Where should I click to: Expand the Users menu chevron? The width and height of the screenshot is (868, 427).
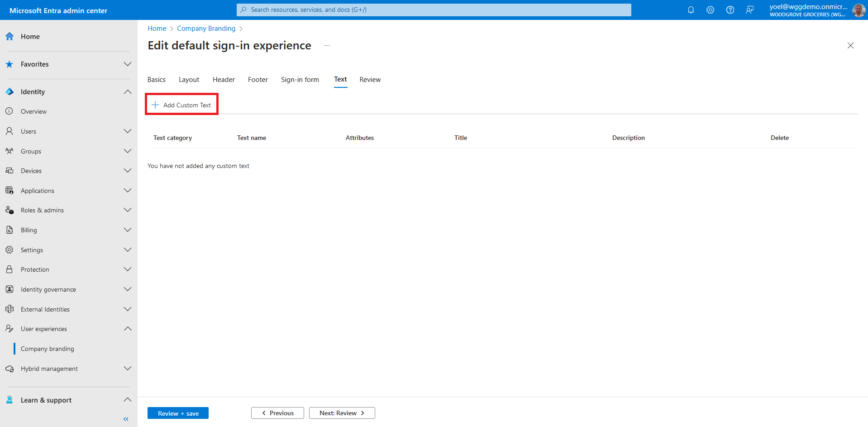[128, 131]
